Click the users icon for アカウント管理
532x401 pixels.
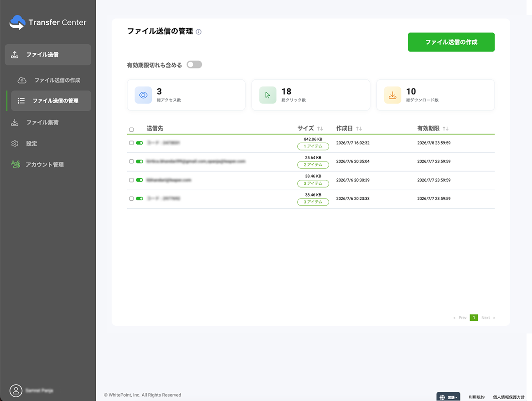[15, 164]
